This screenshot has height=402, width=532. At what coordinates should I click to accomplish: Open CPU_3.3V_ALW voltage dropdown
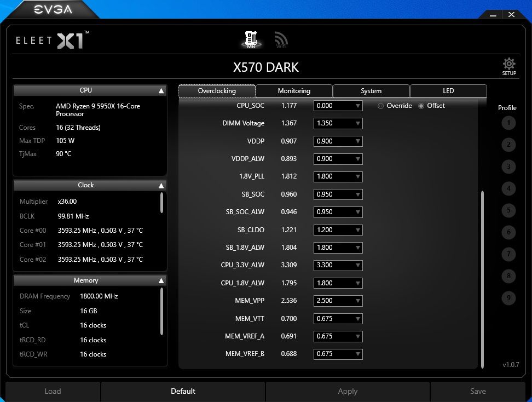pyautogui.click(x=338, y=265)
